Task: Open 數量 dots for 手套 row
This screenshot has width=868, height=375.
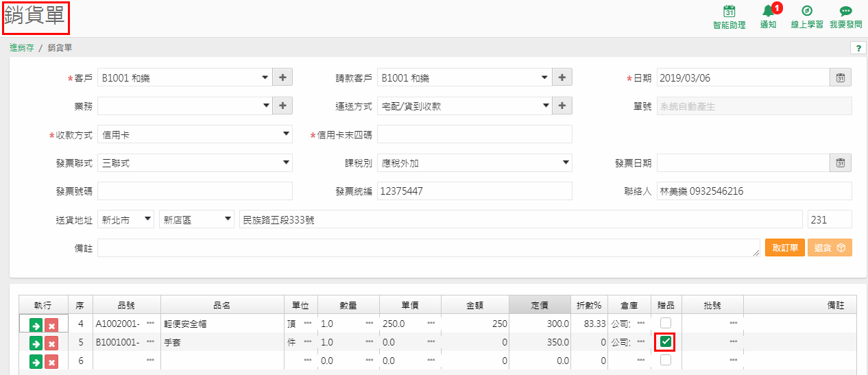Action: pyautogui.click(x=370, y=341)
